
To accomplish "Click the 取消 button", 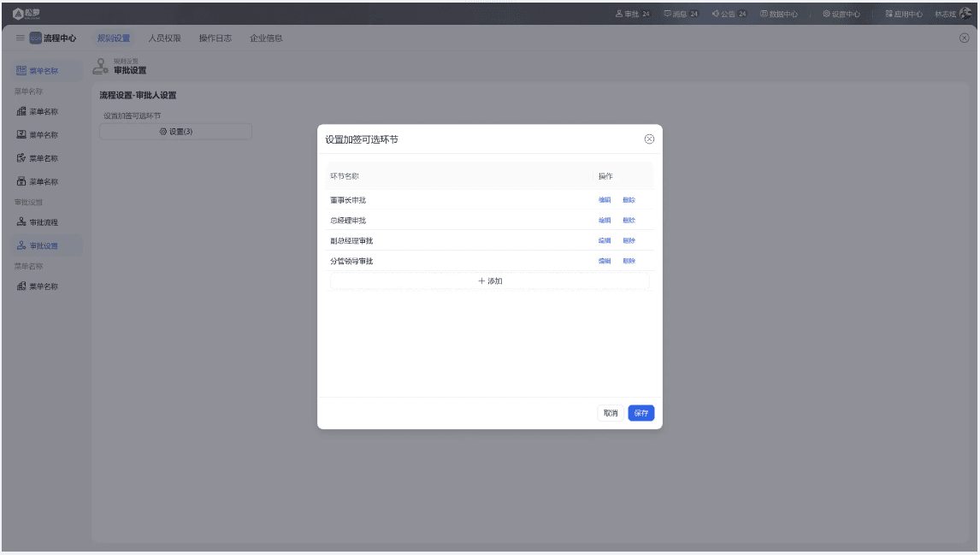I will (x=611, y=413).
